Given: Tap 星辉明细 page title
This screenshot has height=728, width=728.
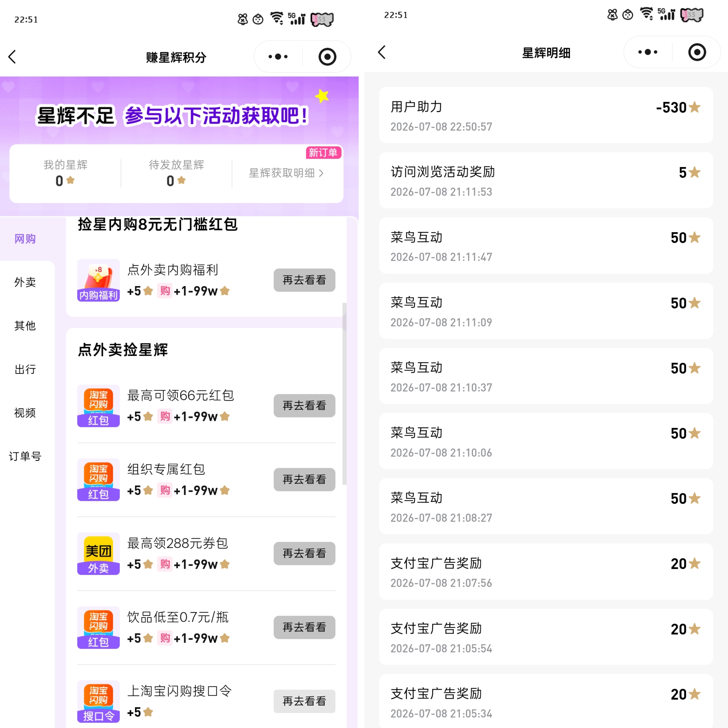Looking at the screenshot, I should 546,53.
